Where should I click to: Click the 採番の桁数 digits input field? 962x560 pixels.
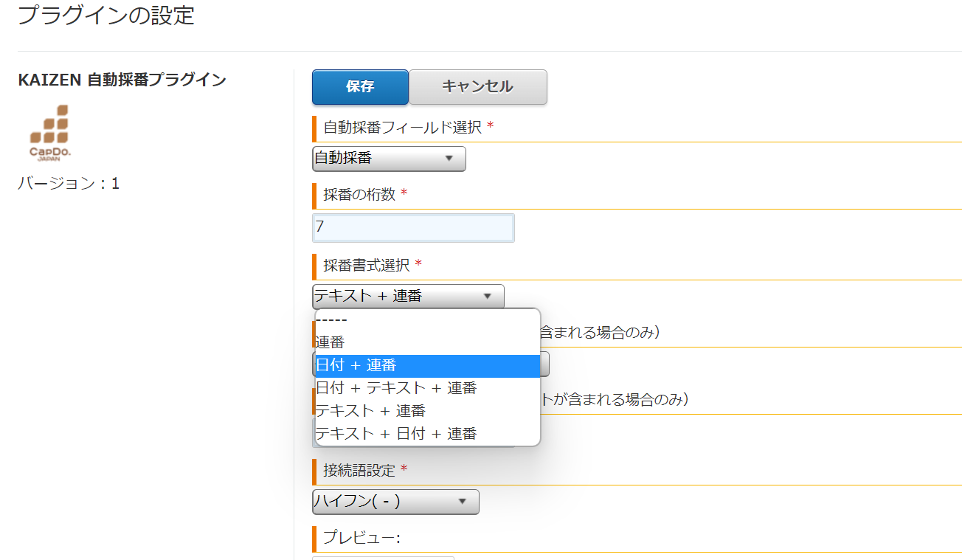point(413,228)
